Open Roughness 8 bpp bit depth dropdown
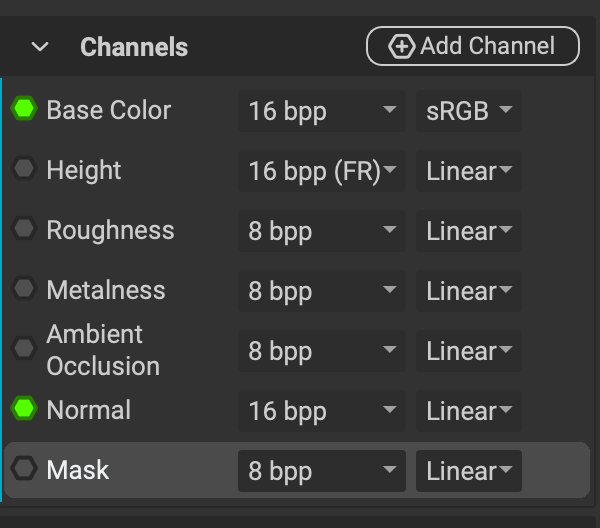This screenshot has height=528, width=600. [321, 231]
